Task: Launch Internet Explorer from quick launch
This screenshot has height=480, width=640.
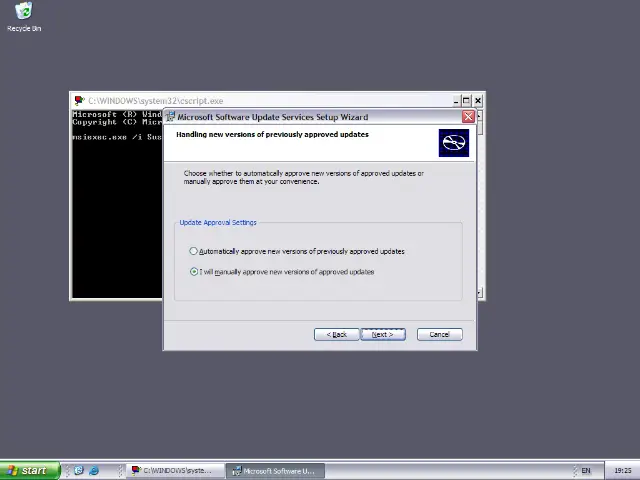Action: 93,471
